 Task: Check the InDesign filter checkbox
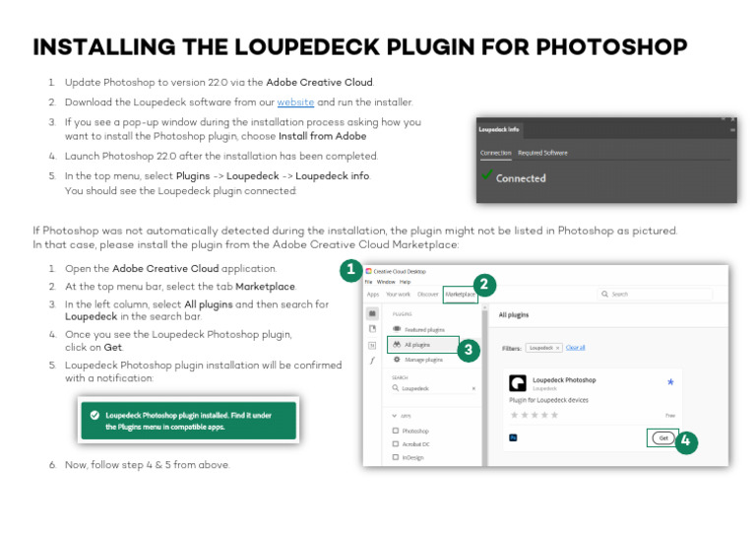point(396,457)
